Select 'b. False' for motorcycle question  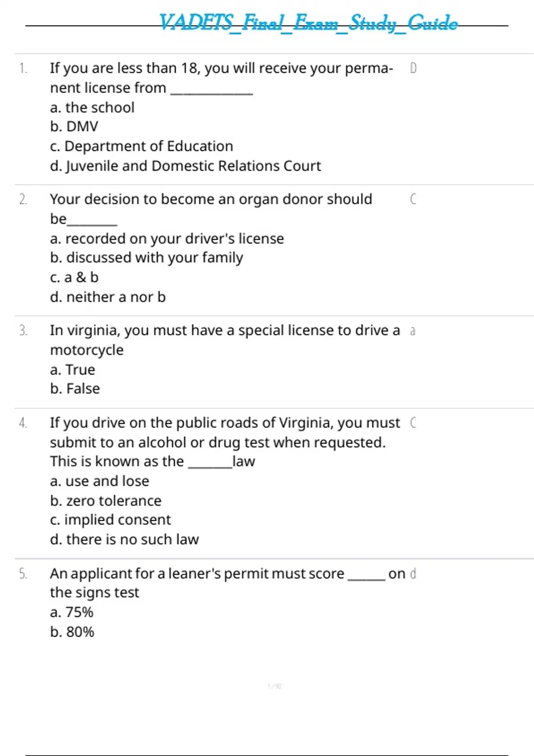pos(75,389)
